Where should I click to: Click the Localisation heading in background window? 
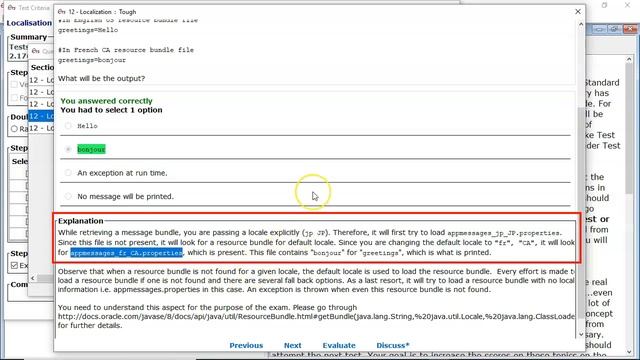point(29,23)
